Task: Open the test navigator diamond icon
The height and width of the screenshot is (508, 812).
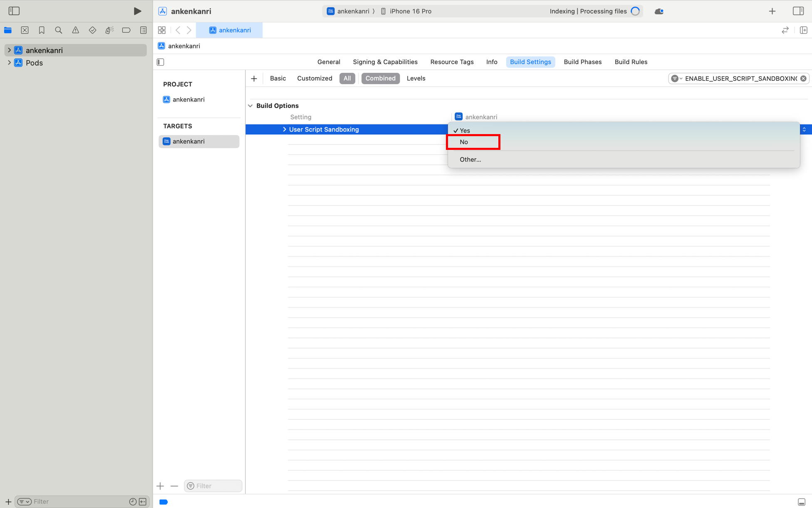Action: (x=92, y=30)
